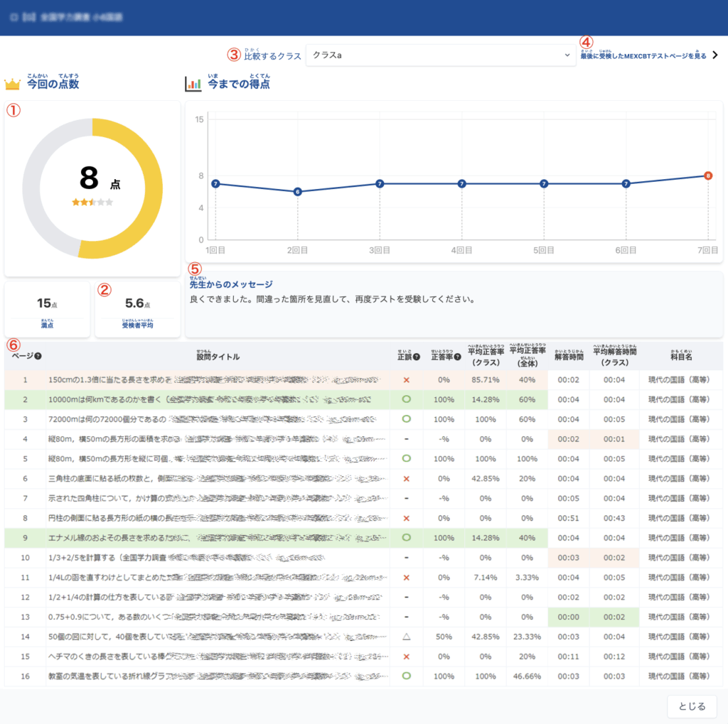Click the crown icon beside 今回の点数
This screenshot has width=728, height=724.
click(x=12, y=85)
